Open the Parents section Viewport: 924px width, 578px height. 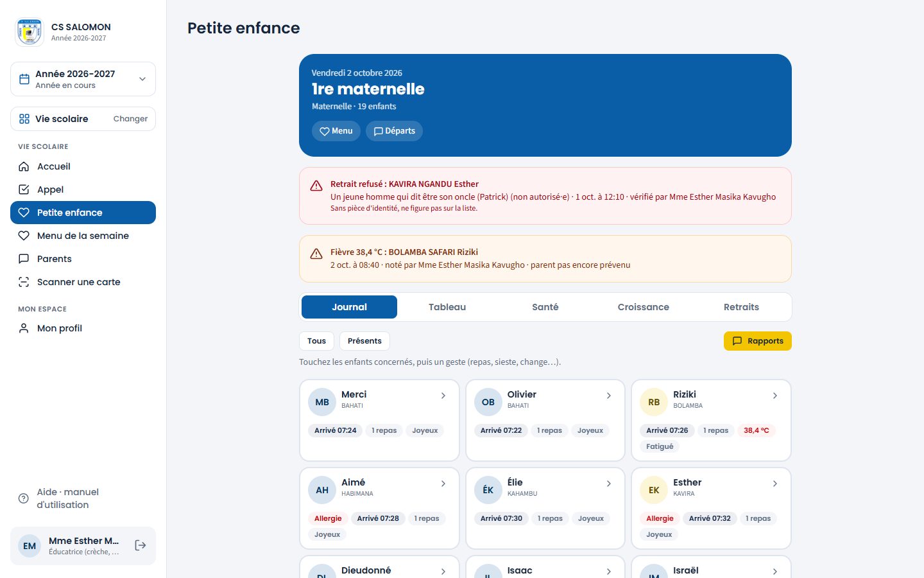click(83, 259)
